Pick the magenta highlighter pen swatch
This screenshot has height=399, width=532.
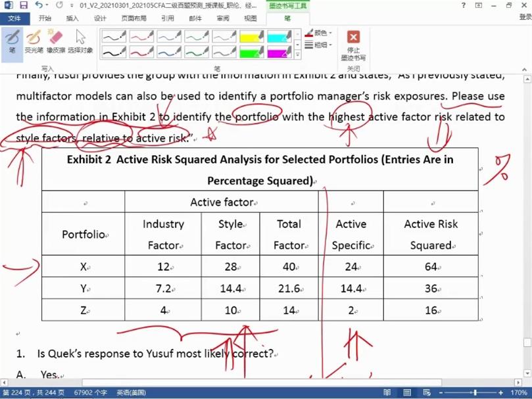pyautogui.click(x=279, y=52)
